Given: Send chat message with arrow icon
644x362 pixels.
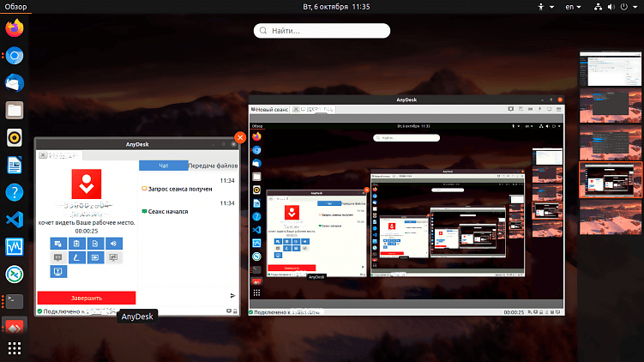Looking at the screenshot, I should 232,295.
